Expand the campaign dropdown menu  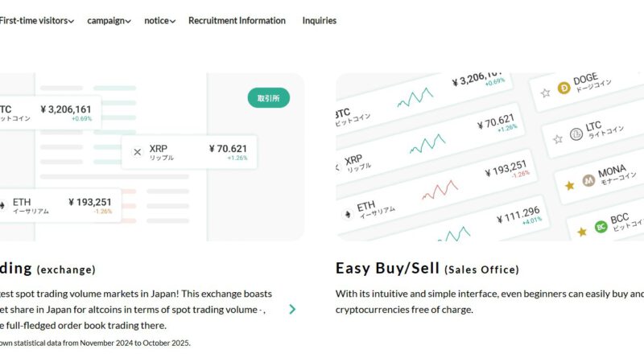tap(109, 21)
